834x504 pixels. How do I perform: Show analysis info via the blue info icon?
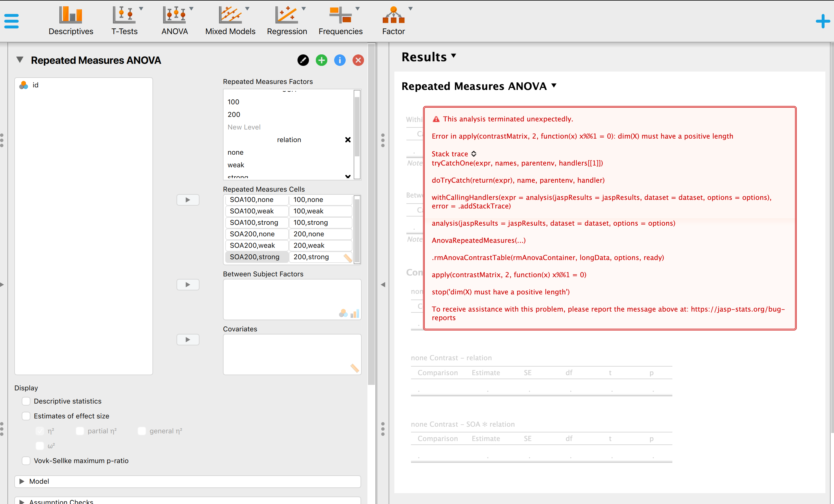(x=340, y=60)
